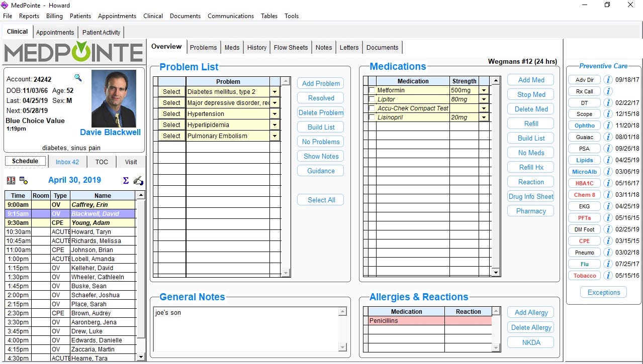643x364 pixels.
Task: Switch to the Flow Sheets tab
Action: click(291, 47)
